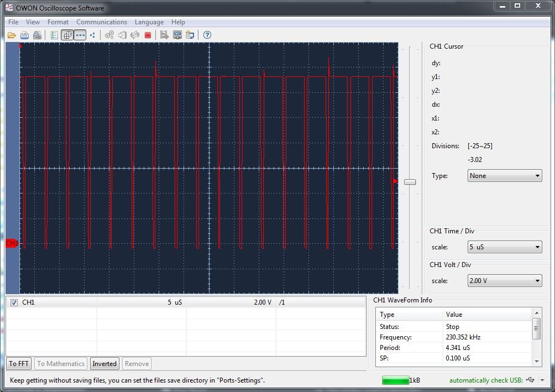Viewport: 555px width, 392px height.
Task: Open the Communications menu
Action: tap(102, 22)
